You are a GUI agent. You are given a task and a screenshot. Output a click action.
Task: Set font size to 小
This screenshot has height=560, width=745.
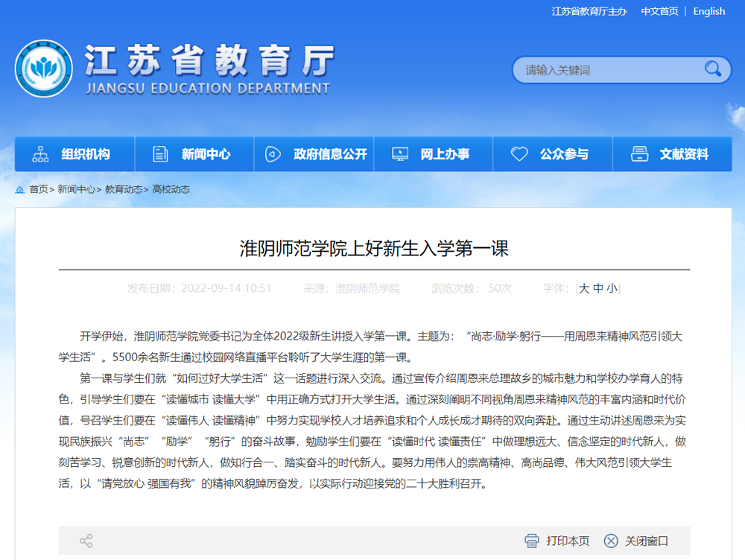(x=612, y=288)
